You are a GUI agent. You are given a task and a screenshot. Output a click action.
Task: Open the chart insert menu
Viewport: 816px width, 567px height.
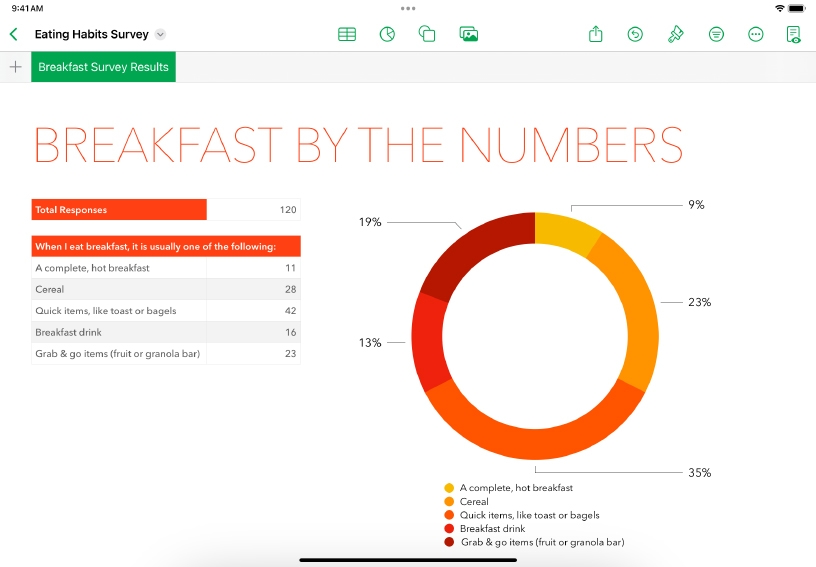coord(387,34)
